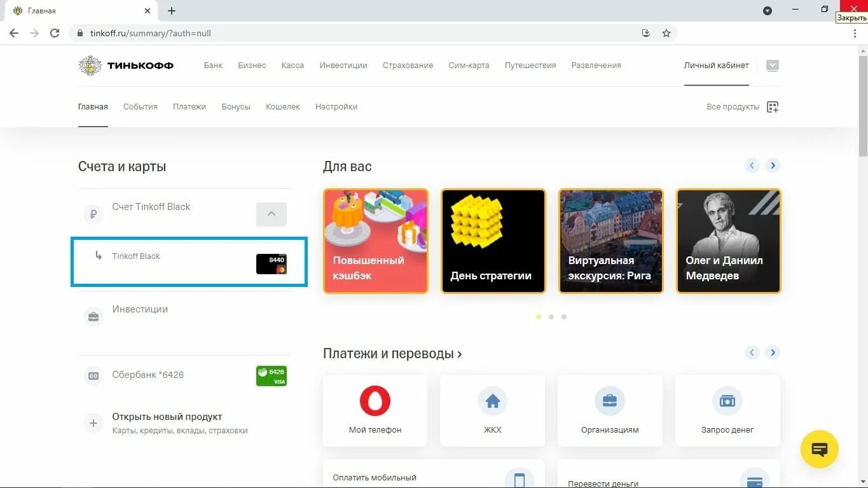Viewport: 868px width, 488px height.
Task: Bookmark this page with the star
Action: point(666,33)
